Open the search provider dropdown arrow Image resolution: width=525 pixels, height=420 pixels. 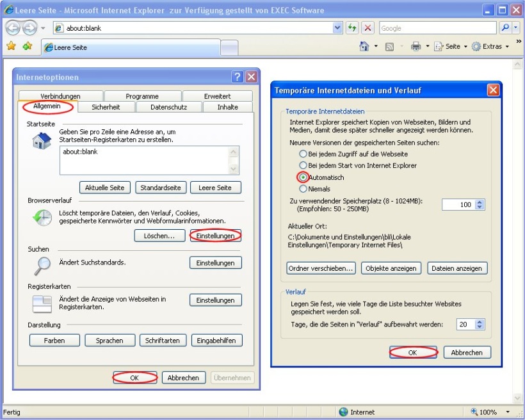(516, 28)
